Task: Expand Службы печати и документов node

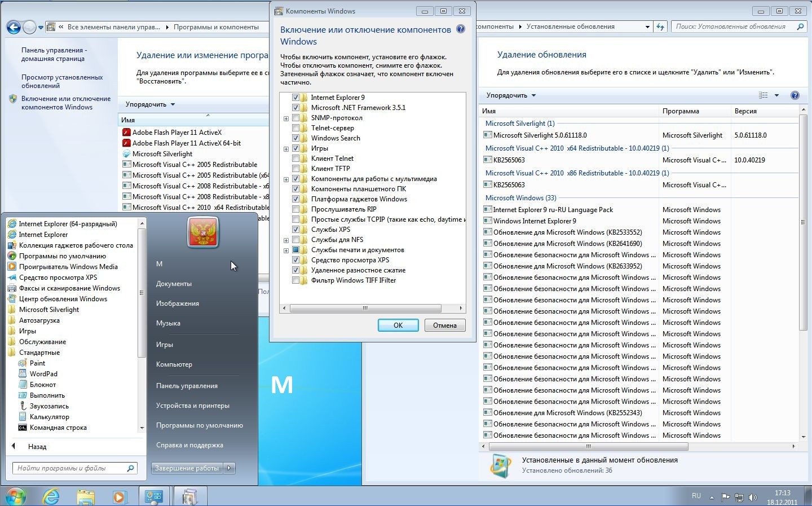Action: click(286, 250)
